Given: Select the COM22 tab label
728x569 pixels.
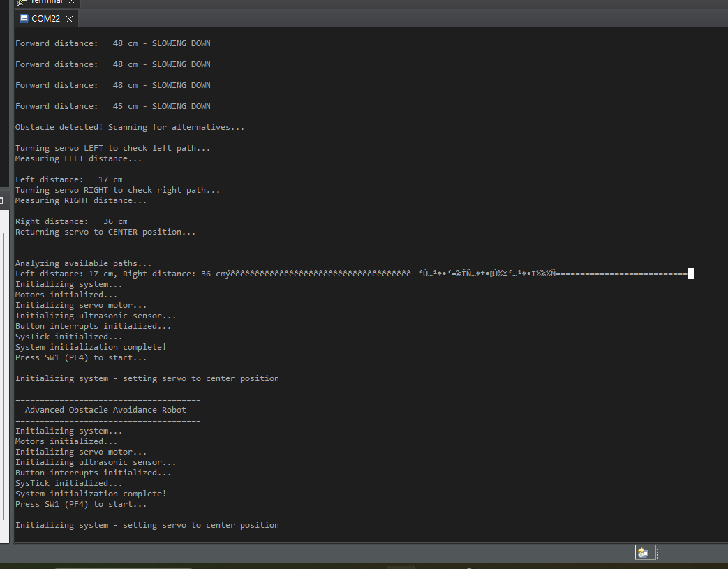Looking at the screenshot, I should click(x=46, y=19).
